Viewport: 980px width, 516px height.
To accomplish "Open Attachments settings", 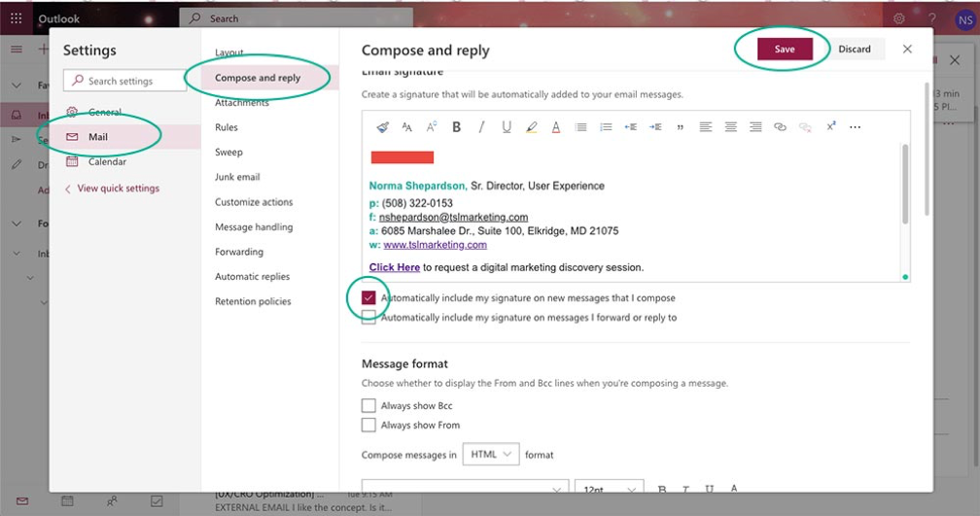I will [242, 102].
